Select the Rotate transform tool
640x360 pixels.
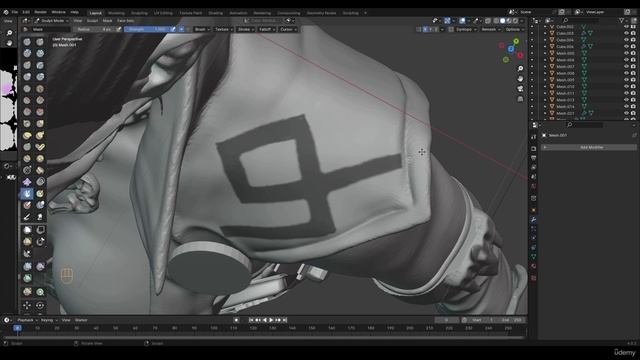(x=40, y=305)
